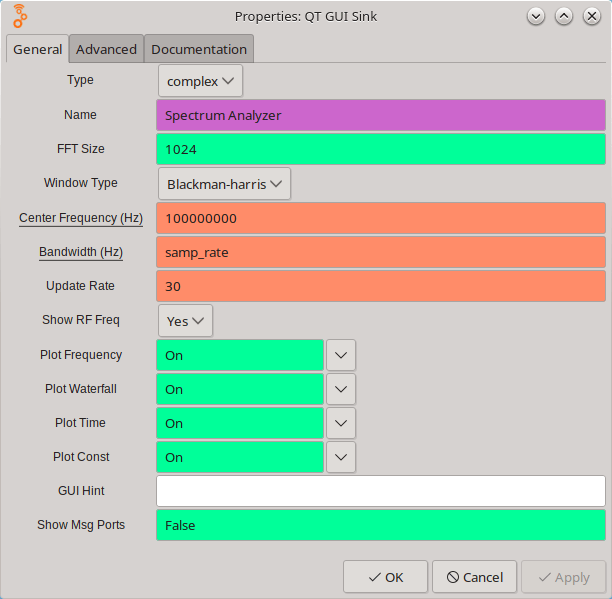The image size is (612, 599).
Task: Click the empty GUI Hint field
Action: coord(381,491)
